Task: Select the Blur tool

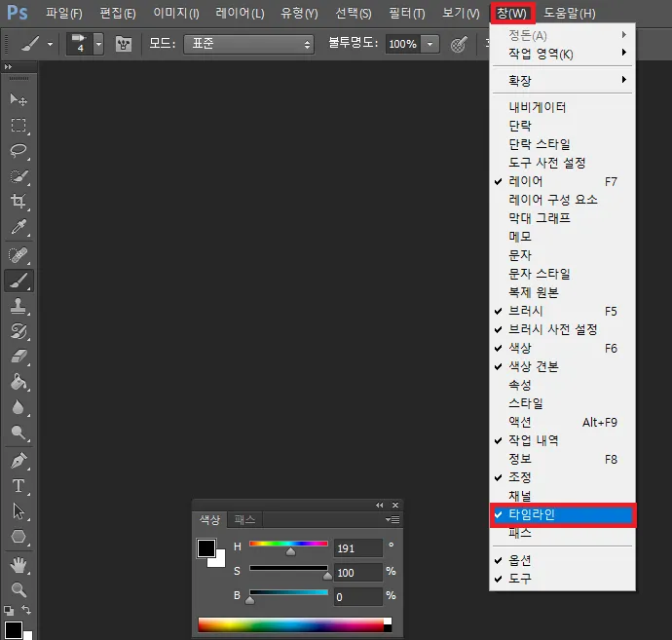Action: [x=19, y=407]
